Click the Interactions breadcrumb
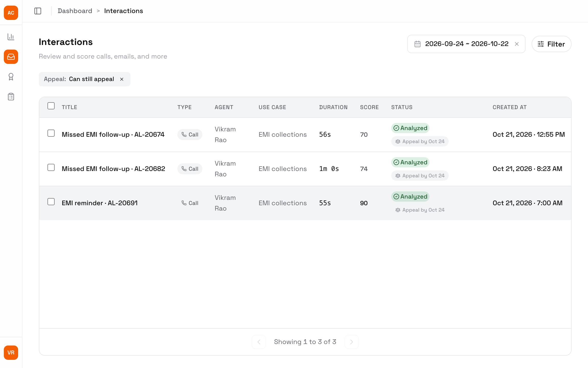The image size is (588, 368). tap(124, 11)
